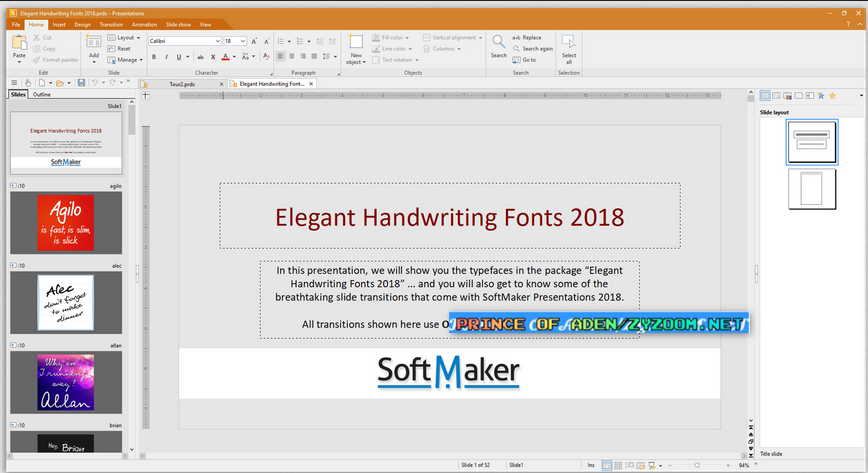This screenshot has height=473, width=868.
Task: Select the agilo slide thumbnail
Action: (x=66, y=223)
